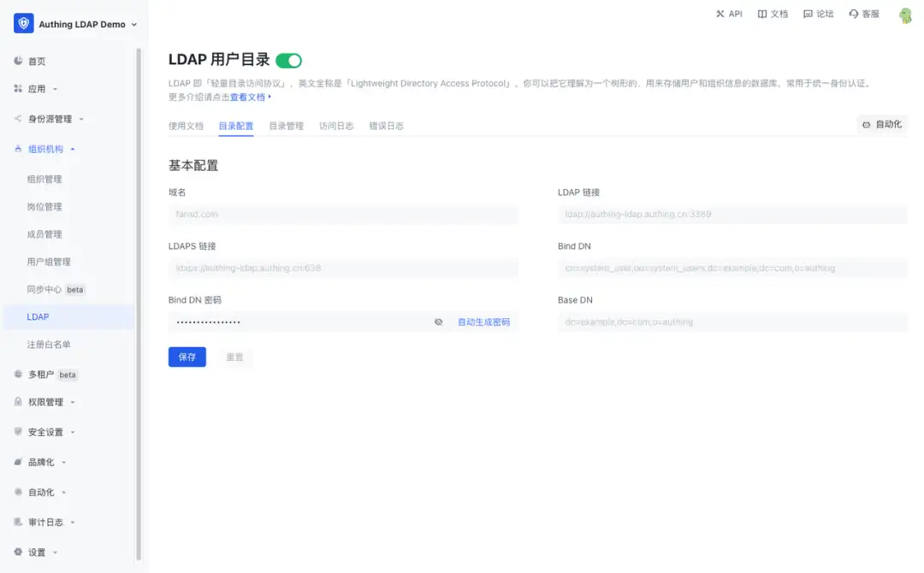Collapse the 组织机构 menu arrow
This screenshot has width=924, height=573.
point(73,149)
